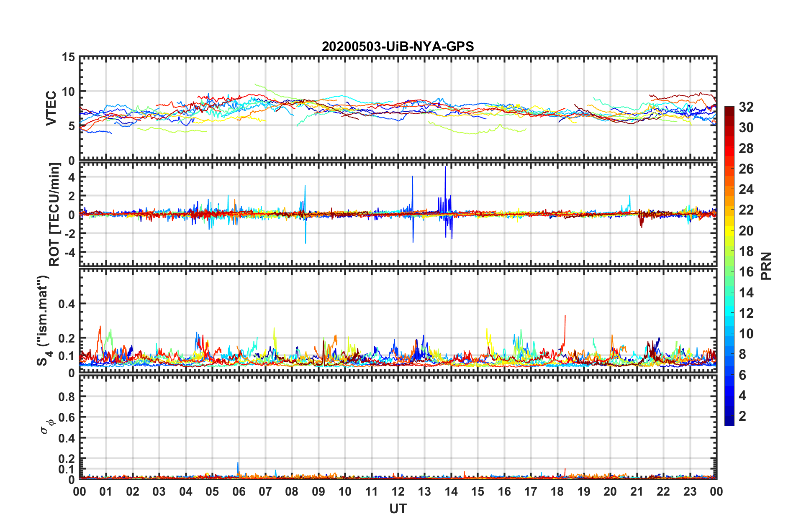Click the x-axis hour label "21"
Screen dimensions: 796x532
pos(637,491)
